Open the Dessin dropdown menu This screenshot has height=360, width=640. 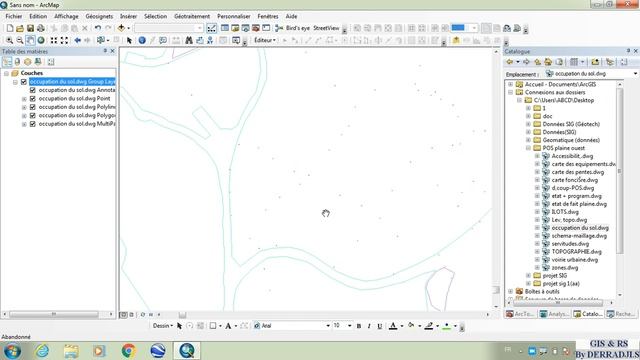click(162, 326)
